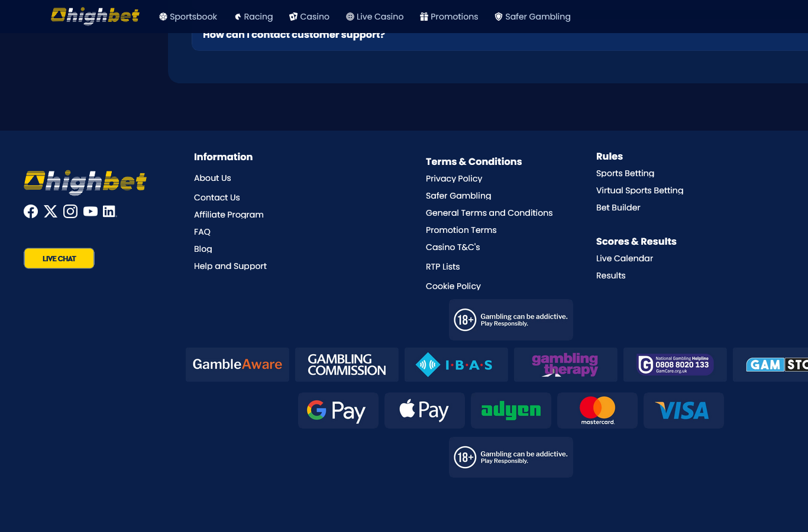808x532 pixels.
Task: Click the Google Pay payment logo
Action: point(338,411)
